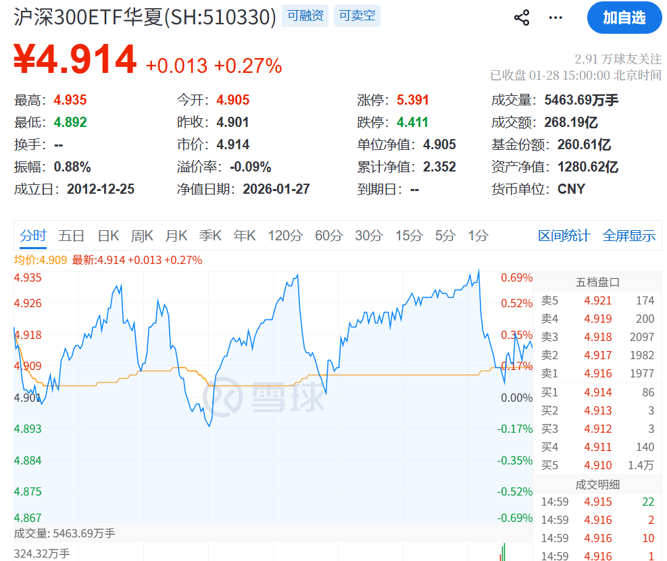The width and height of the screenshot is (667, 561).
Task: Select the 年K yearly tab
Action: pos(244,236)
